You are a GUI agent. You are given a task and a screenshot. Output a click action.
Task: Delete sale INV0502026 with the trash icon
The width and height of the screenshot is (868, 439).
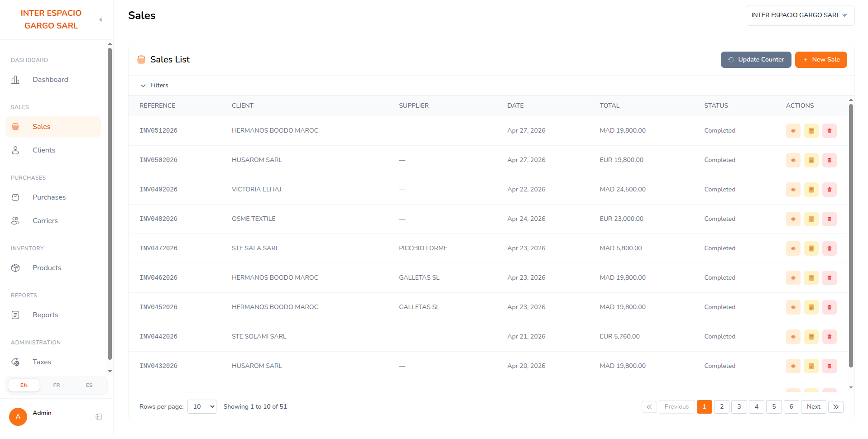point(829,160)
